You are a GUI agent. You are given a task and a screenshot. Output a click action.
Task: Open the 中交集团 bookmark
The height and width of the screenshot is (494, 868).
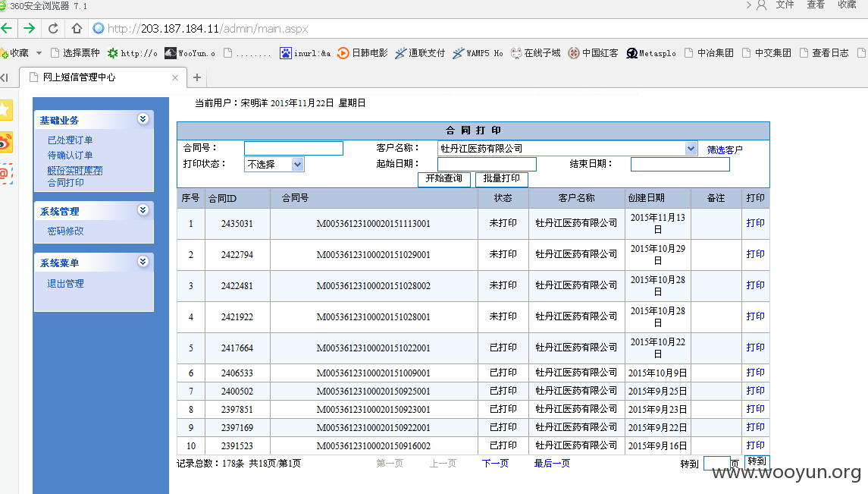click(766, 53)
